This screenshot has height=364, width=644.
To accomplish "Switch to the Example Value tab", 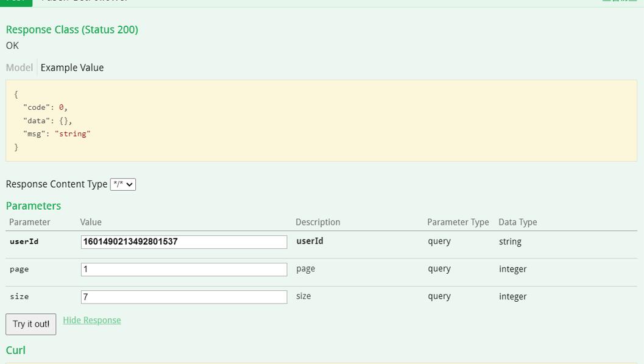I will pos(72,68).
